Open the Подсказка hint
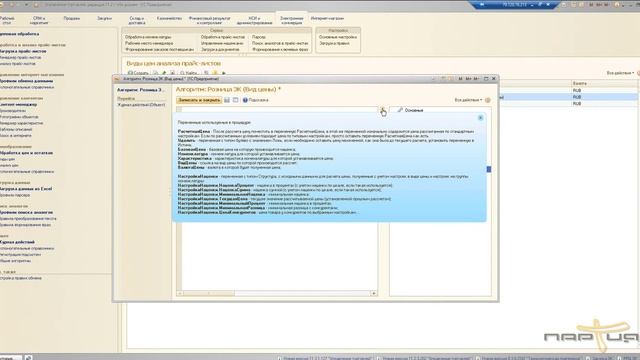Image resolution: width=640 pixels, height=360 pixels. click(256, 100)
